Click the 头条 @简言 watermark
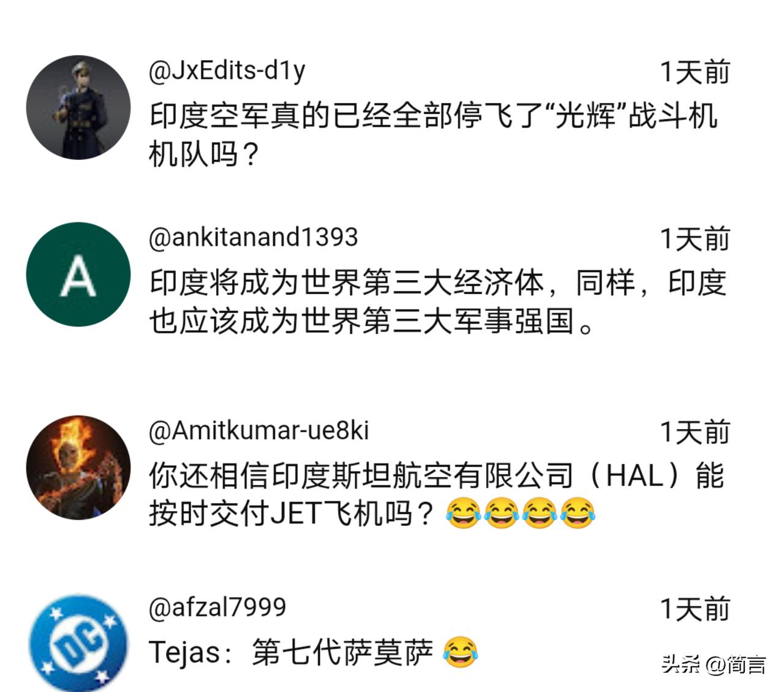Viewport: 784px width, 692px height. pyautogui.click(x=714, y=664)
